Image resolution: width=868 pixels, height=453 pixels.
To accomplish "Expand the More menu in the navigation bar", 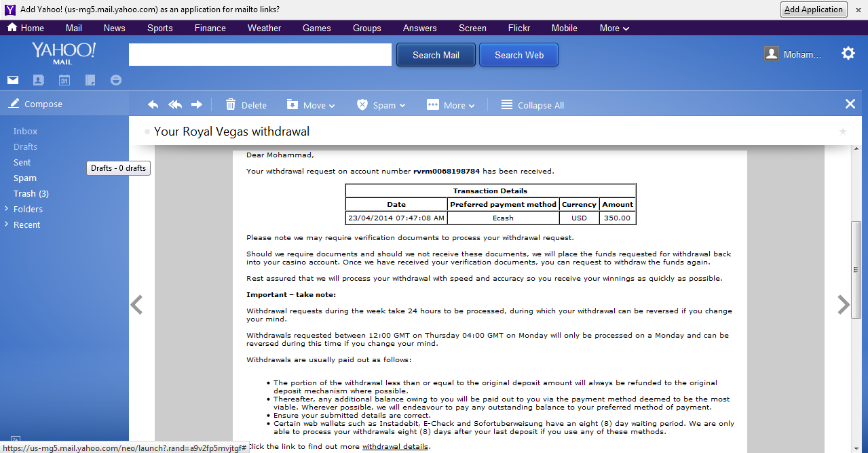I will click(614, 28).
